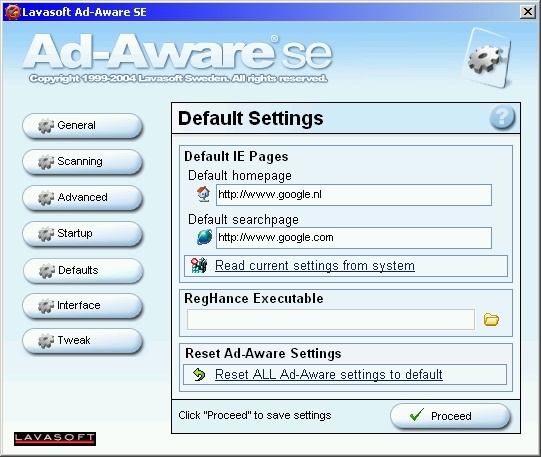
Task: Click the Default searchpage URL field
Action: point(354,238)
